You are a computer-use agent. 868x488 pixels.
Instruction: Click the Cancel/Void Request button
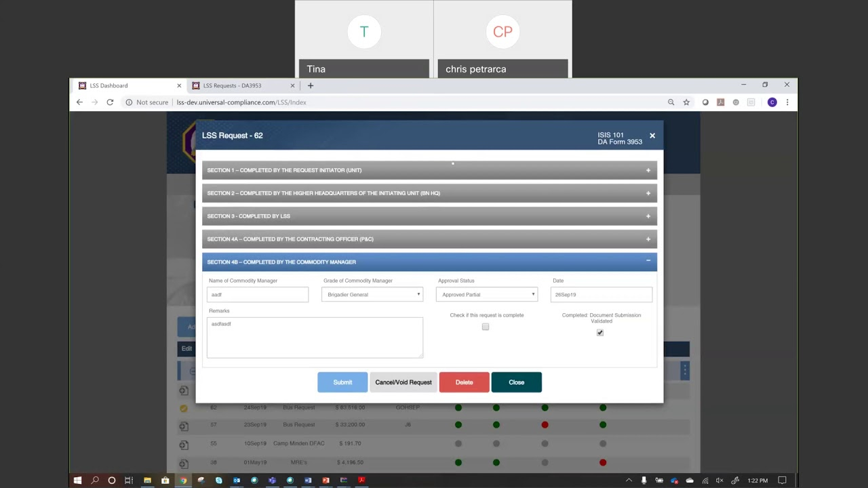(403, 382)
